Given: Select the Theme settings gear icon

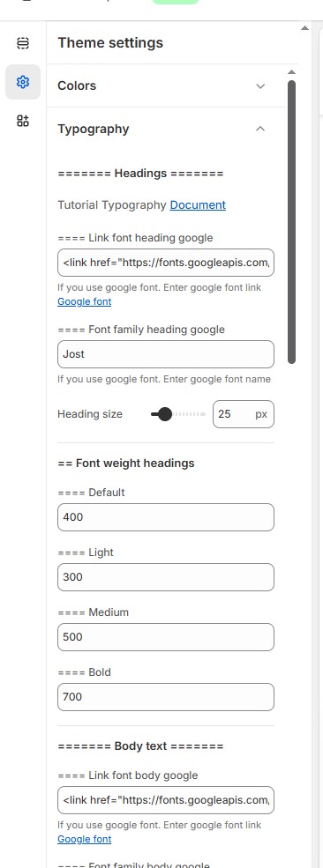Looking at the screenshot, I should [23, 82].
